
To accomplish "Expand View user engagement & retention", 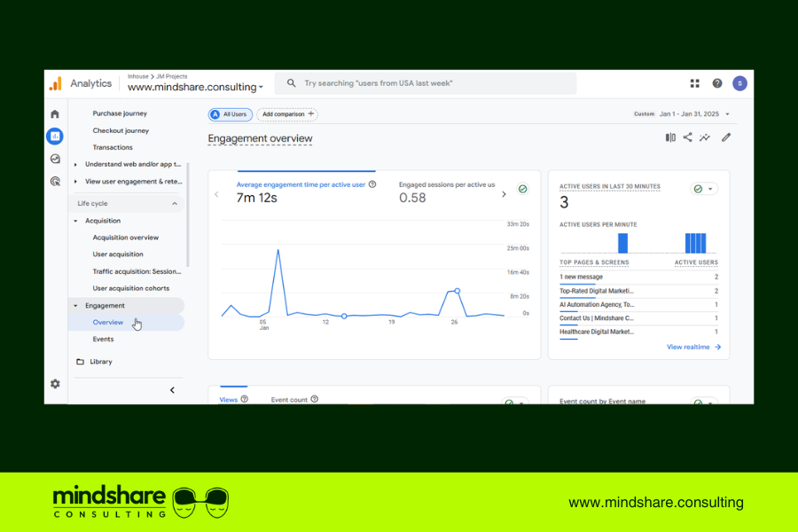I will [75, 181].
